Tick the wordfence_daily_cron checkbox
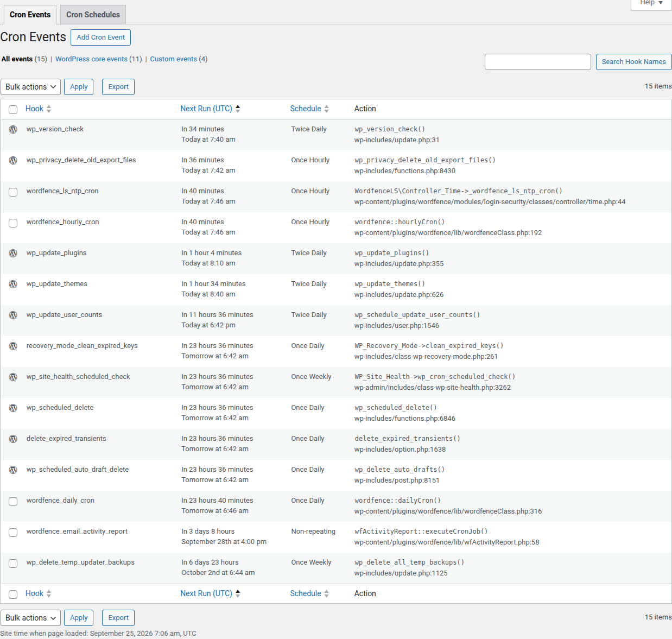The height and width of the screenshot is (639, 672). pos(13,502)
